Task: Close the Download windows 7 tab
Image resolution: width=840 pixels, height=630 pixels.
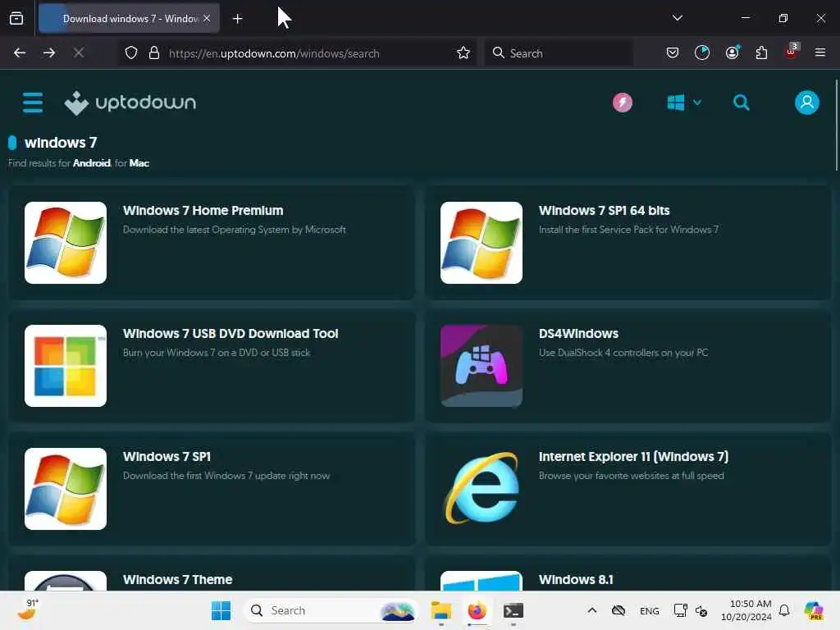Action: tap(207, 19)
